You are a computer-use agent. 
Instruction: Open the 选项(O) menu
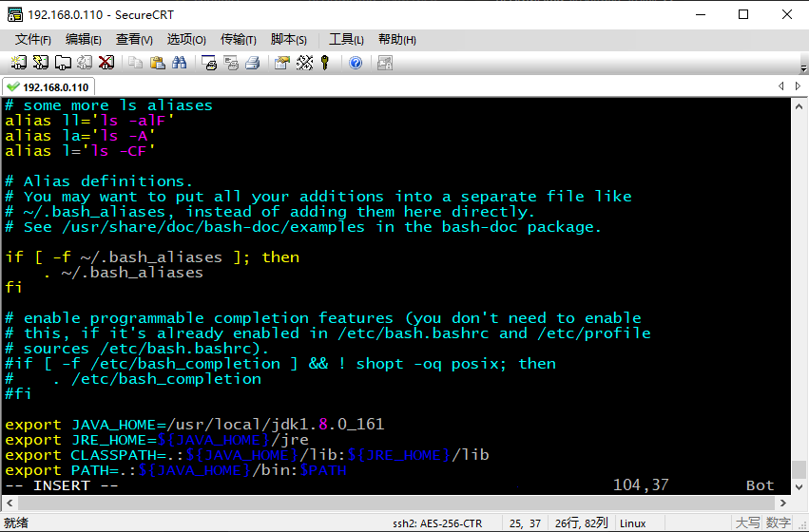(x=186, y=39)
